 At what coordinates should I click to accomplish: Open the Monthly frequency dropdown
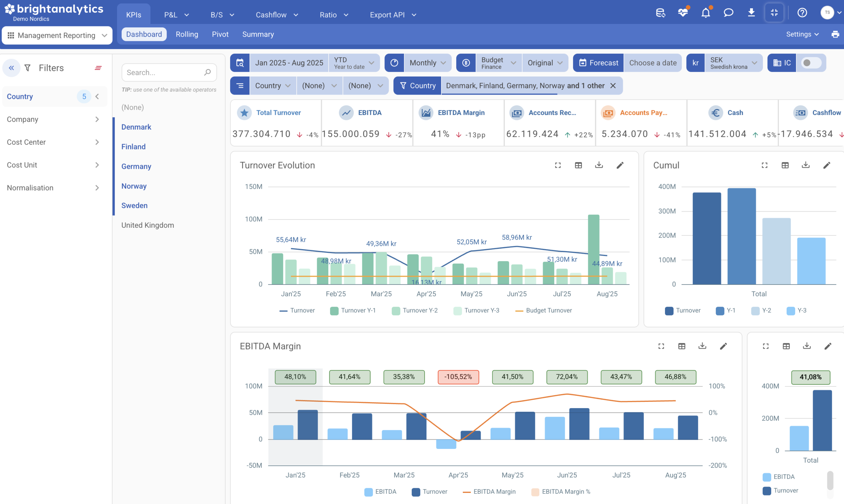pos(428,63)
